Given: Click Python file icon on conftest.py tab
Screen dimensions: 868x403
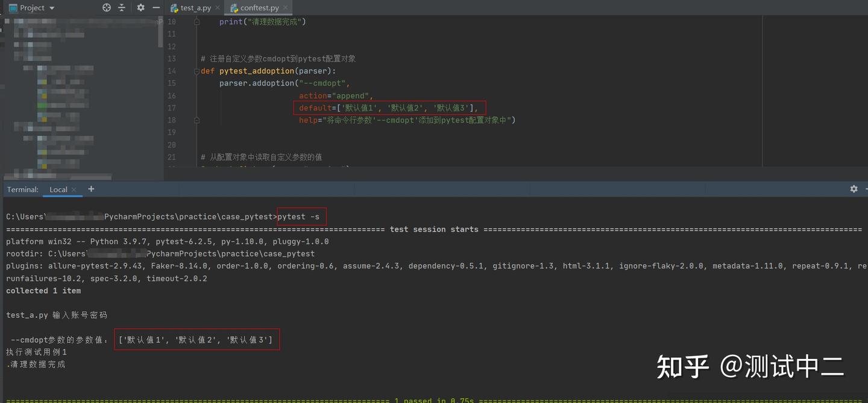Looking at the screenshot, I should (x=234, y=8).
